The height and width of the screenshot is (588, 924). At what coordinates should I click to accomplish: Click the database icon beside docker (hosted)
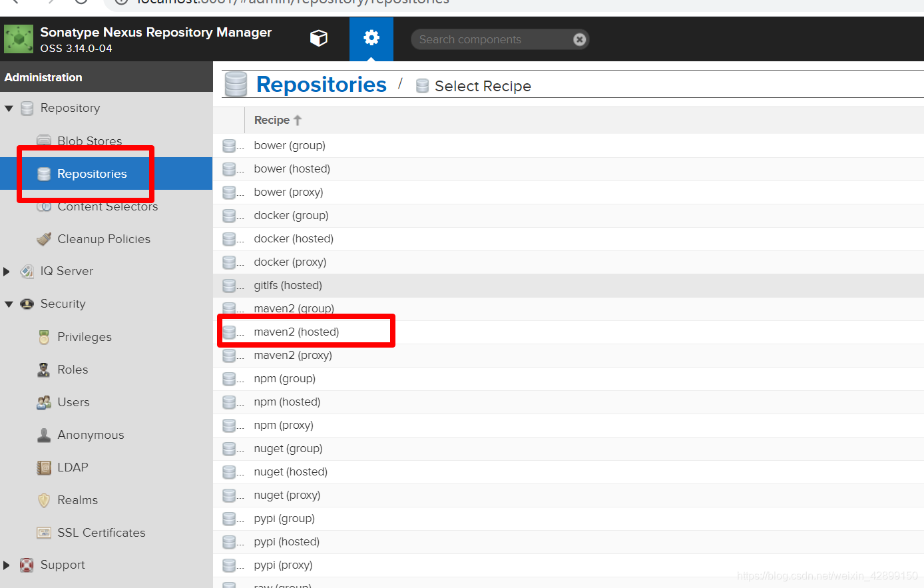[x=230, y=239]
